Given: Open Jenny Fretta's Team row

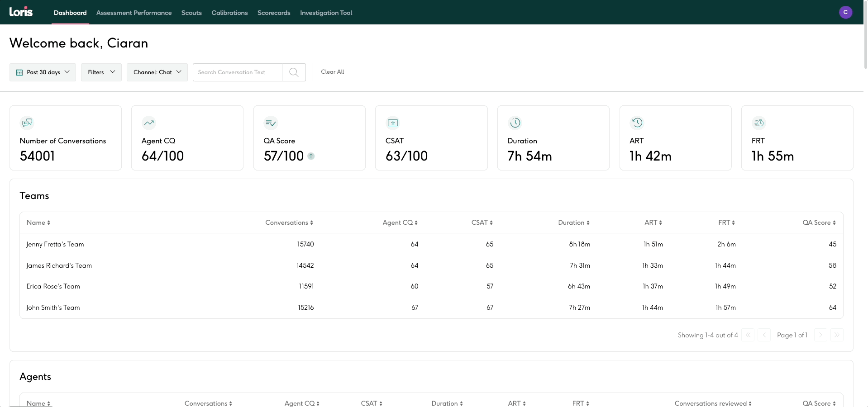Looking at the screenshot, I should [55, 244].
